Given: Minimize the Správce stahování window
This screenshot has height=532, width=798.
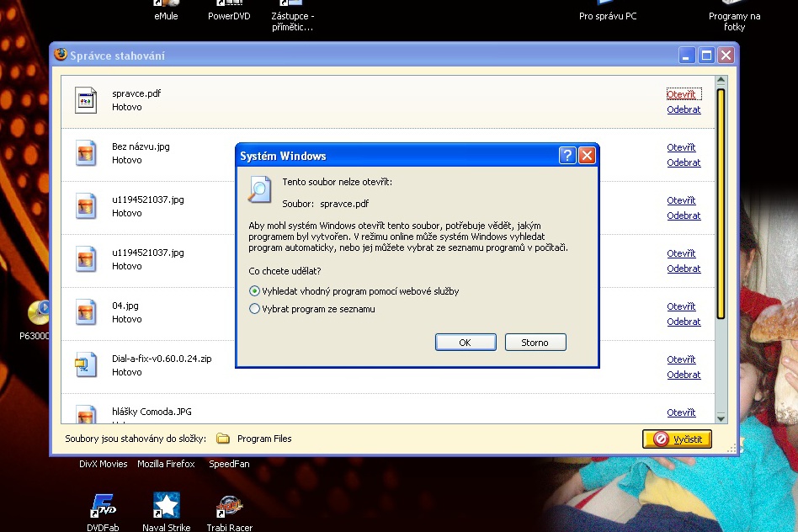Looking at the screenshot, I should pos(687,55).
